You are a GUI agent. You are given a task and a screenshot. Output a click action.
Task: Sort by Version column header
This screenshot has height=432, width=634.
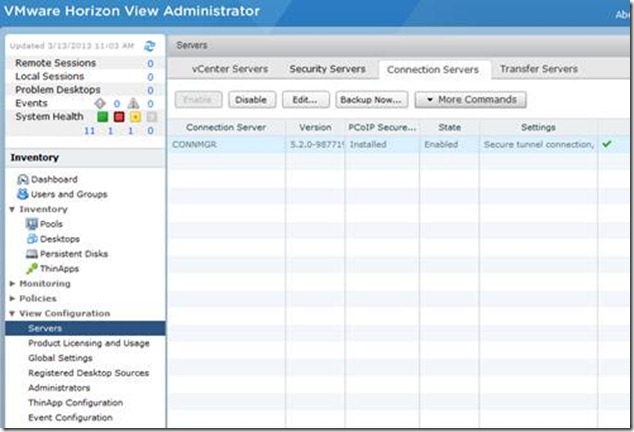click(x=315, y=127)
